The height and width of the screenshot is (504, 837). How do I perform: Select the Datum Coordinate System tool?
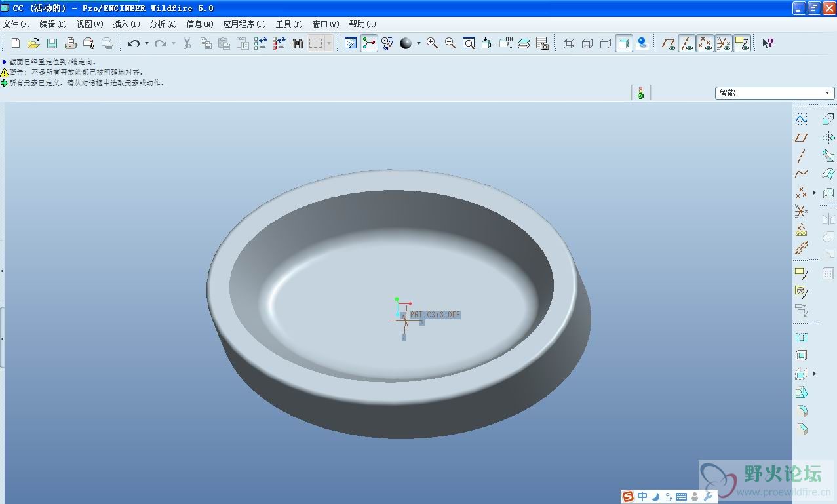click(x=801, y=211)
